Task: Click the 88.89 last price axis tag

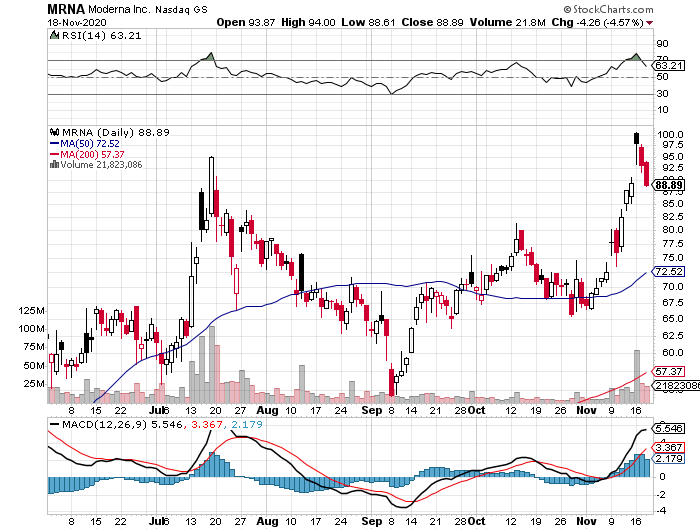Action: (x=669, y=185)
